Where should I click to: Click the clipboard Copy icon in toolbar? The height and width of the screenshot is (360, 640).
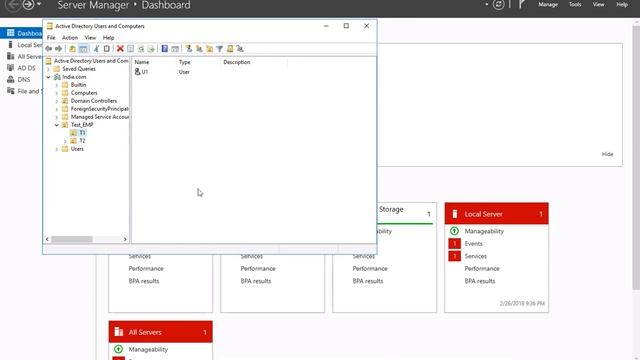point(107,49)
